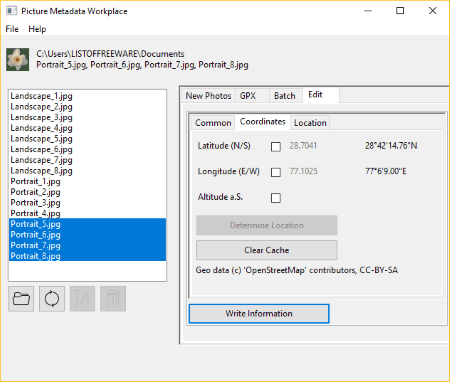Select Landscape_4.jpg in the file list
This screenshot has height=382, width=450.
[87, 128]
